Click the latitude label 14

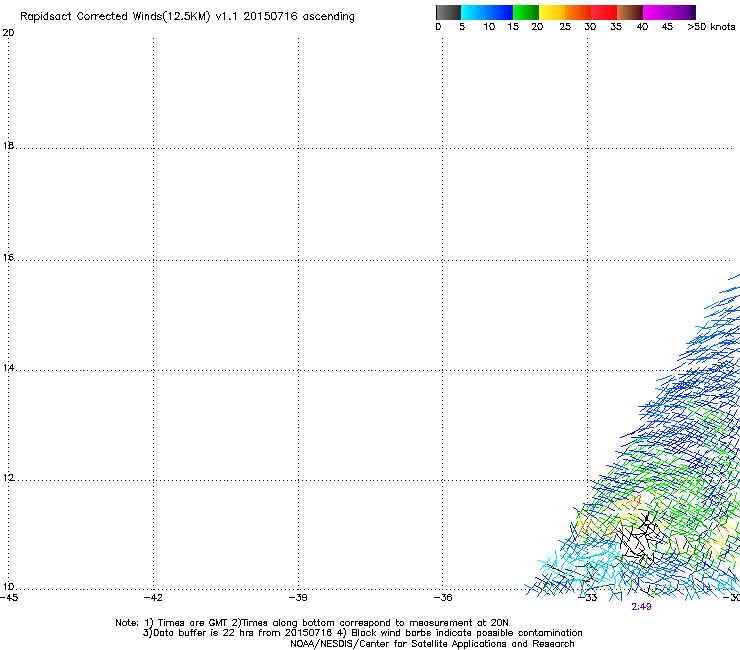coord(8,367)
